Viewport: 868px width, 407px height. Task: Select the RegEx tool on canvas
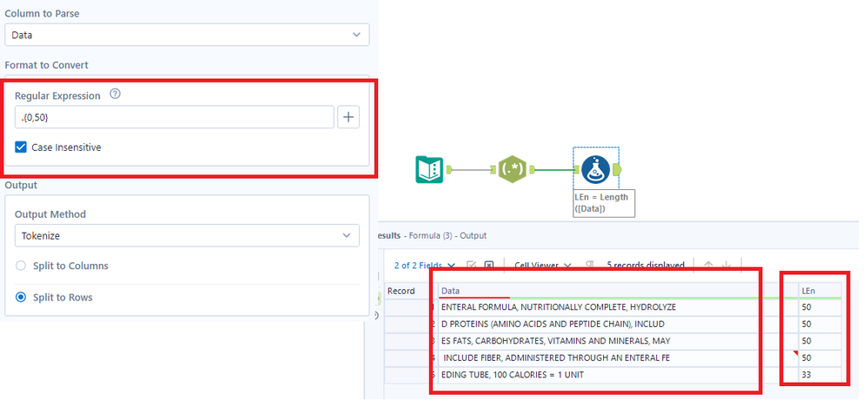point(512,169)
